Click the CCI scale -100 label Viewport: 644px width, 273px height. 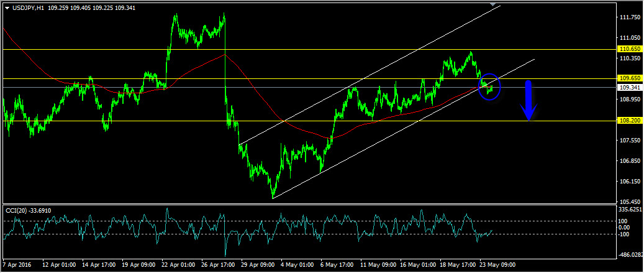[x=625, y=234]
